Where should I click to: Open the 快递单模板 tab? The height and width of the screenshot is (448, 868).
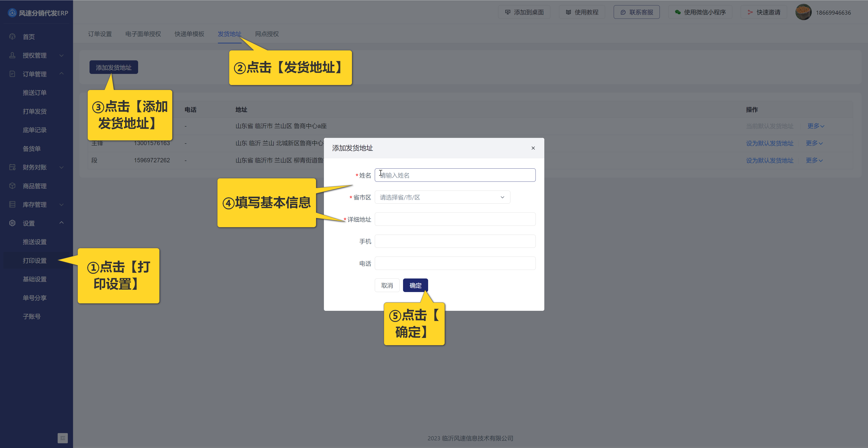tap(189, 34)
